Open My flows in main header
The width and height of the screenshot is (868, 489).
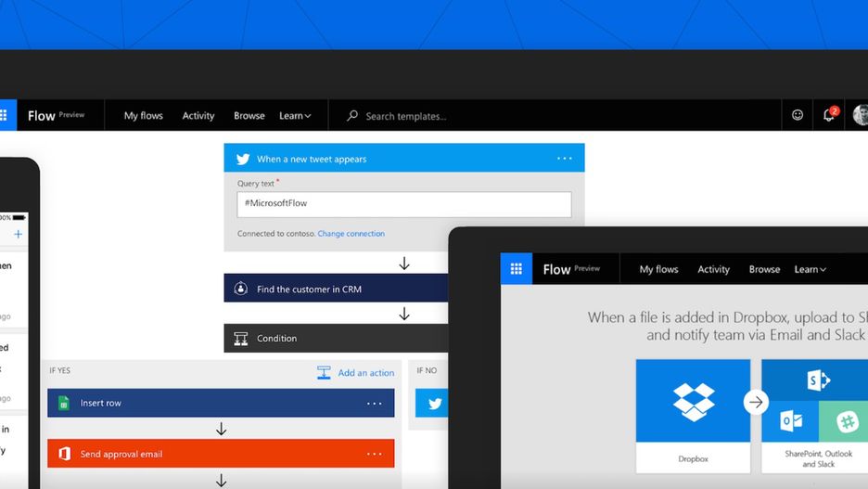(x=144, y=116)
